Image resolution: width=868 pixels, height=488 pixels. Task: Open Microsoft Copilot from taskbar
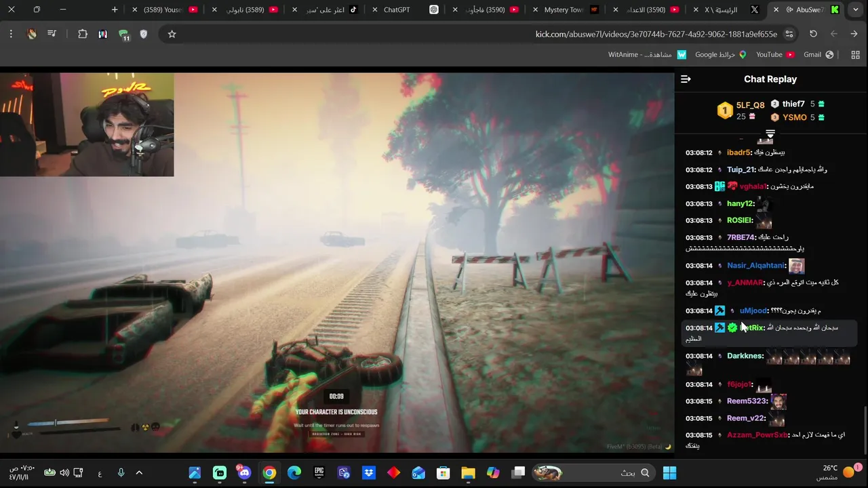point(493,472)
